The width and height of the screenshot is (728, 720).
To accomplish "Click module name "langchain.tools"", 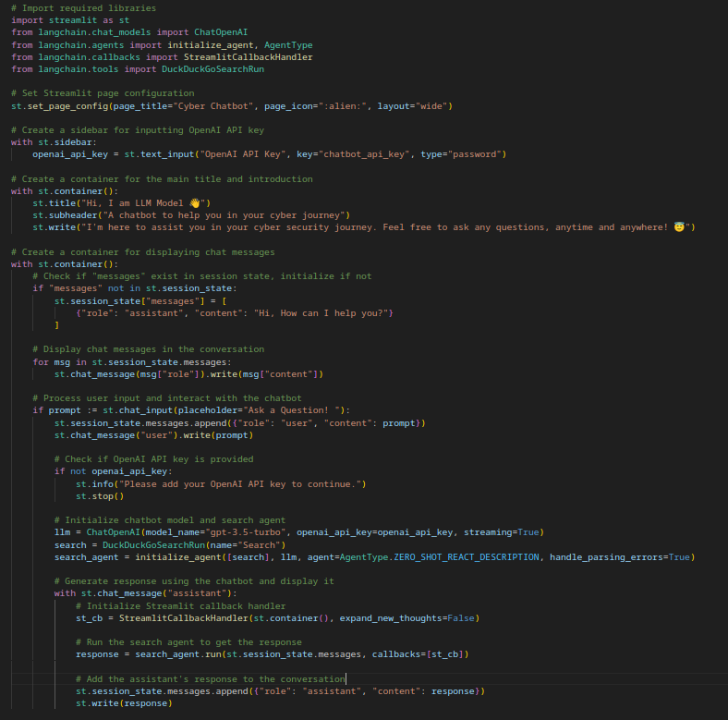I will pos(78,69).
